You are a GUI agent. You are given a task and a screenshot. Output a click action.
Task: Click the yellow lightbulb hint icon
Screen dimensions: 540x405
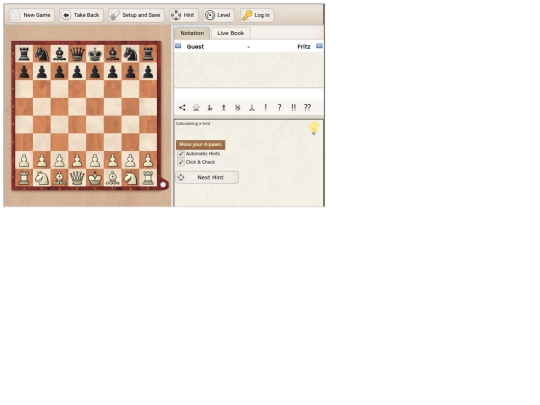(x=314, y=128)
